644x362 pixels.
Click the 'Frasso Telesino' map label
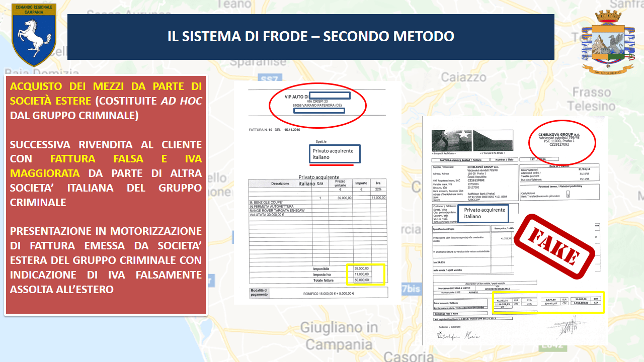coord(591,99)
